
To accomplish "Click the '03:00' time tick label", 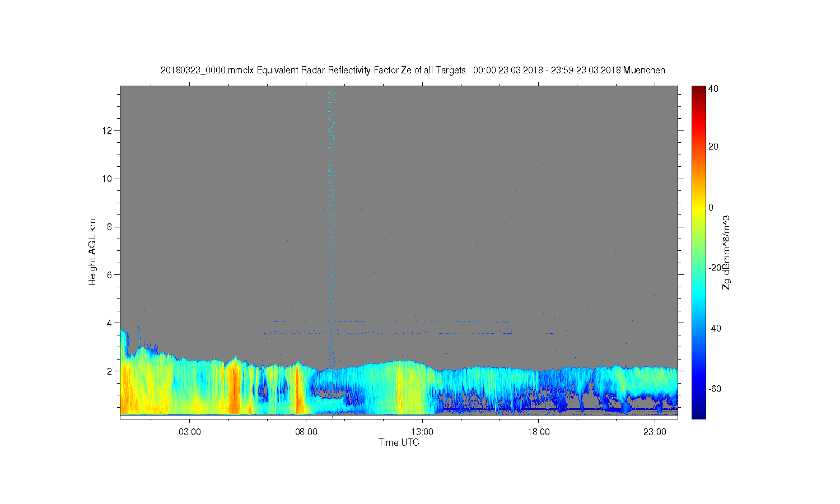I will click(x=190, y=432).
